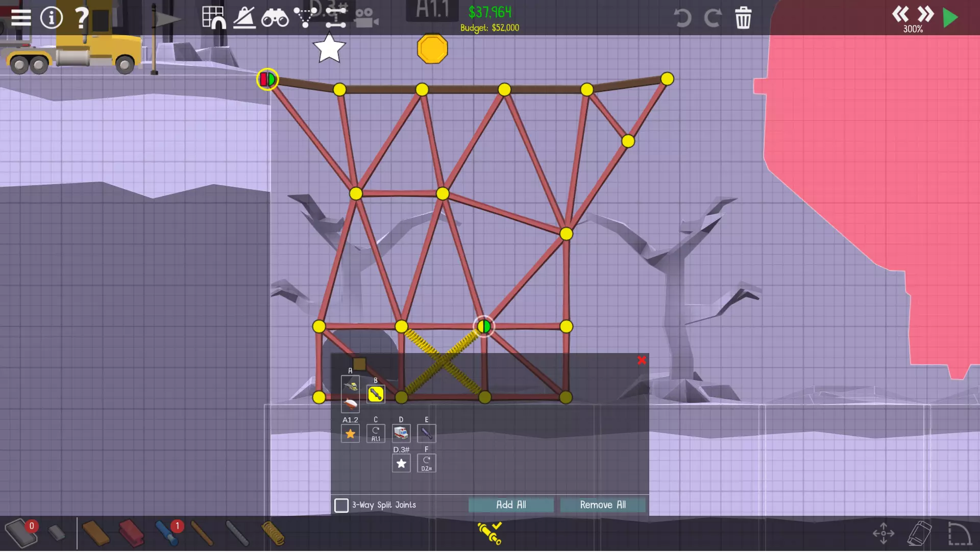Decrease simulation speed with backward double arrows
980x552 pixels.
900,14
